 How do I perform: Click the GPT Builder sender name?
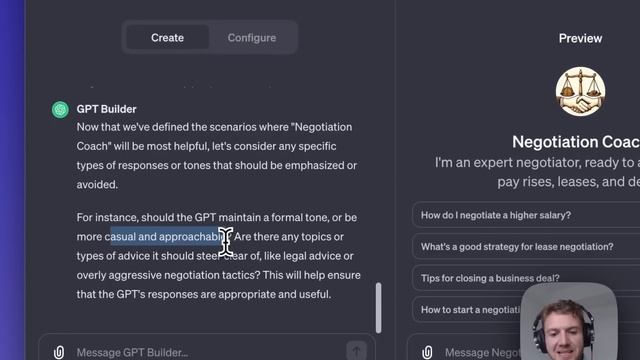coord(106,109)
